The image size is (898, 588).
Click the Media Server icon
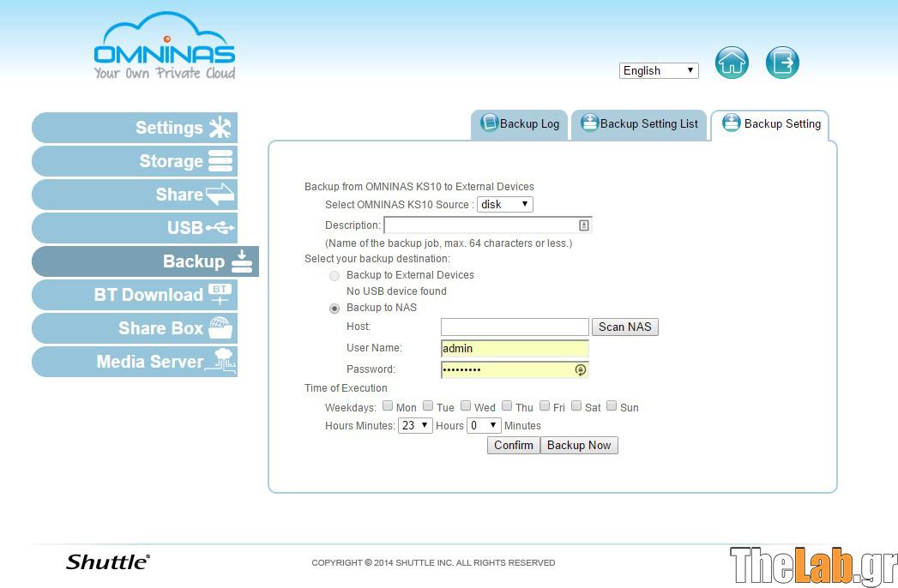point(221,361)
